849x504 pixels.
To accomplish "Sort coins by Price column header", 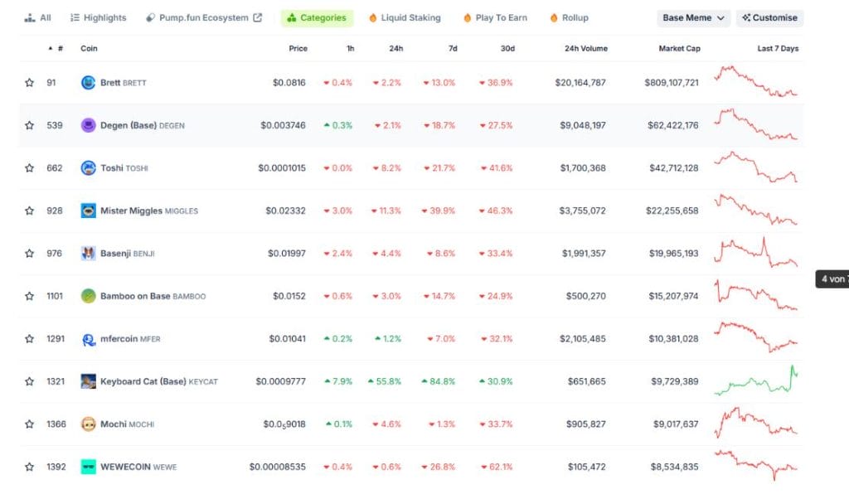I will (x=298, y=49).
